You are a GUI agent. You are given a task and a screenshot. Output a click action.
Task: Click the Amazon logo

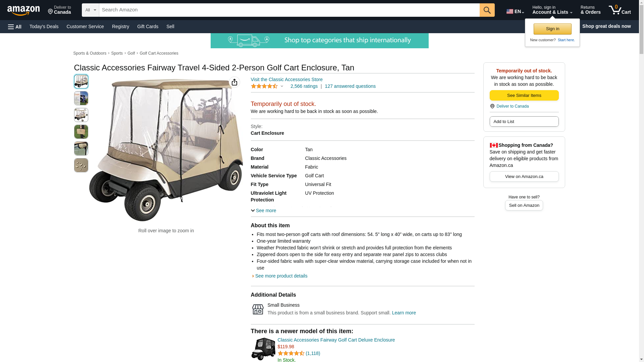23,10
